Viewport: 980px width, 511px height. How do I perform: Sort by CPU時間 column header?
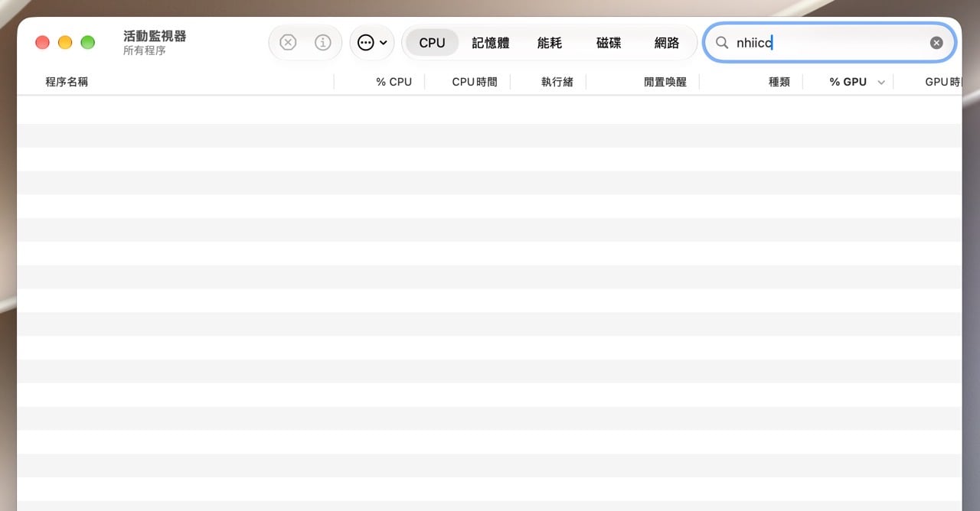[x=475, y=82]
